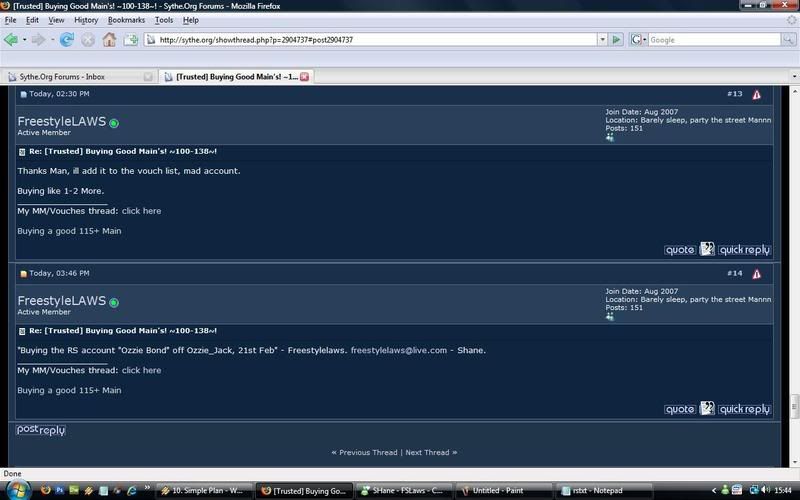The image size is (800, 500).
Task: Open FreestyleLAWS username in post #14
Action: (62, 301)
